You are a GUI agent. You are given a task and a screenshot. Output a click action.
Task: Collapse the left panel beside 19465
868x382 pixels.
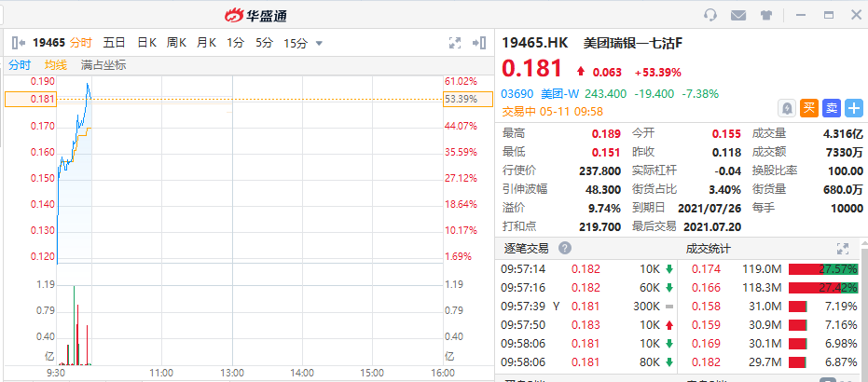[17, 42]
